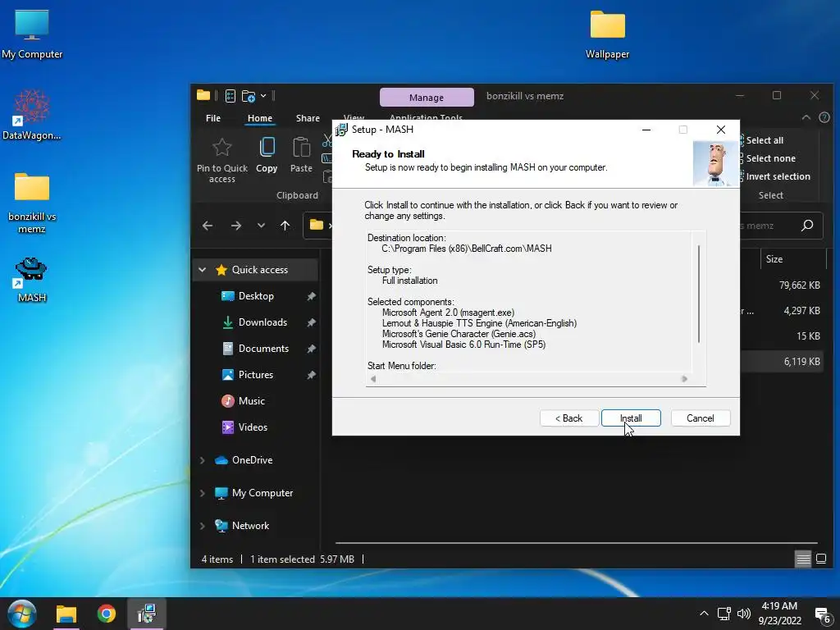This screenshot has height=630, width=840.
Task: Open File Explorer from taskbar
Action: pyautogui.click(x=66, y=614)
